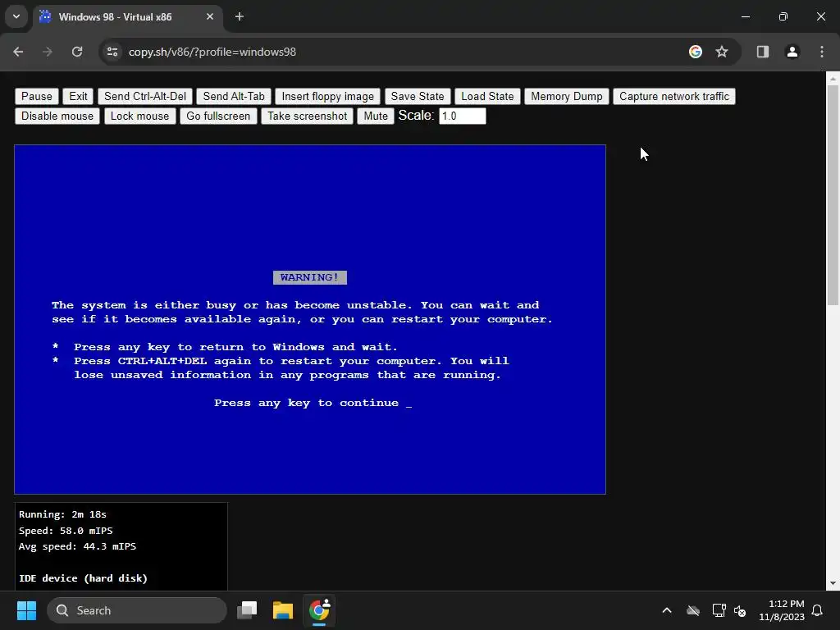The image size is (840, 630).
Task: Start Capture network traffic
Action: tap(674, 97)
